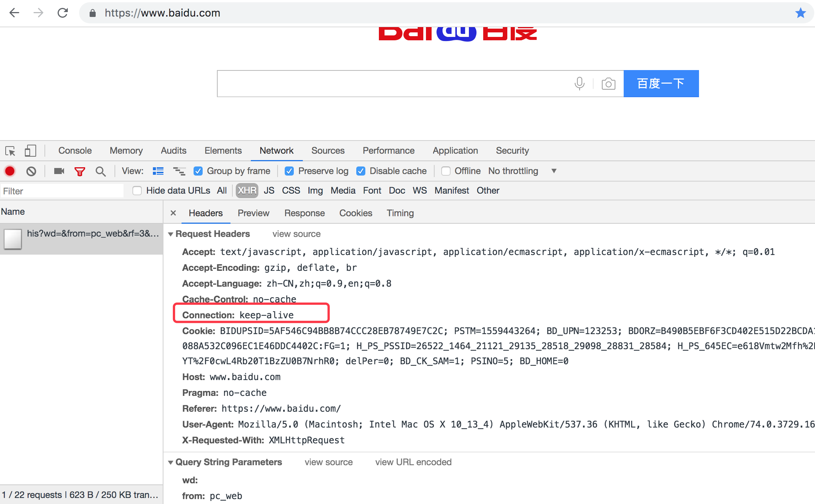Enable the Offline checkbox
This screenshot has width=815, height=504.
tap(446, 171)
